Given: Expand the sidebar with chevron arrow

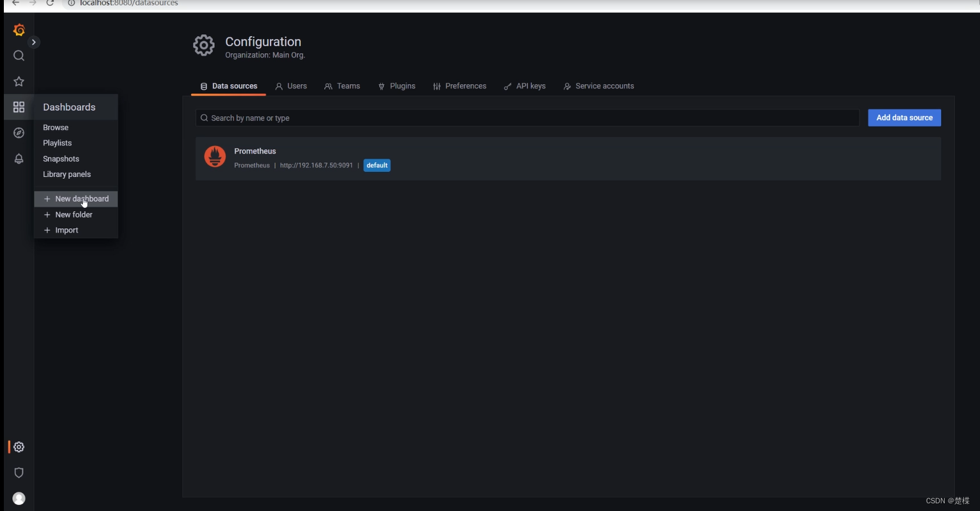Looking at the screenshot, I should tap(33, 42).
